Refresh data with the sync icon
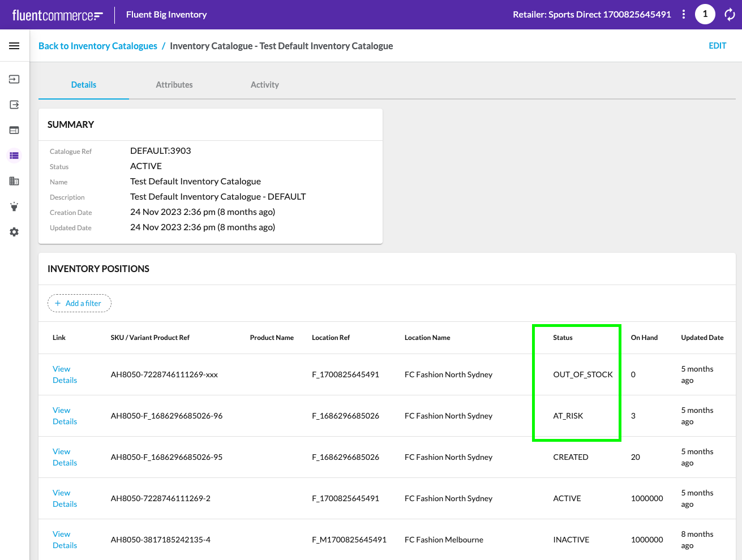Image resolution: width=742 pixels, height=560 pixels. click(x=730, y=15)
